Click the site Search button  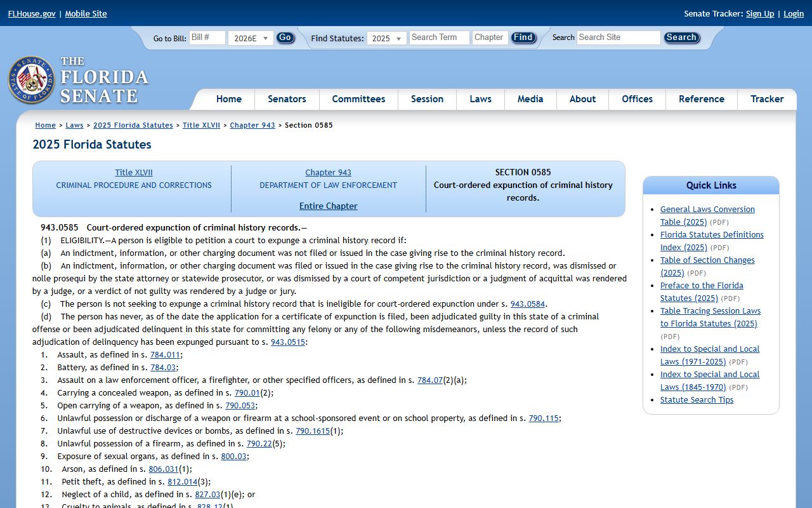tap(681, 37)
